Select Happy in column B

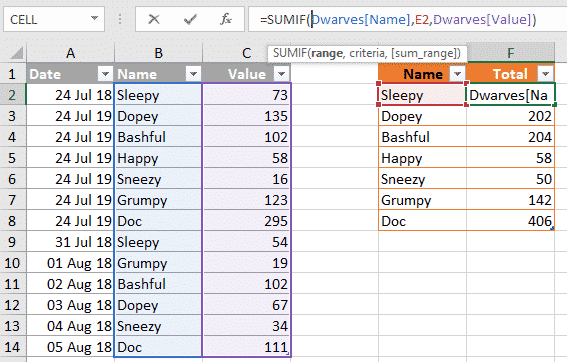pos(158,158)
